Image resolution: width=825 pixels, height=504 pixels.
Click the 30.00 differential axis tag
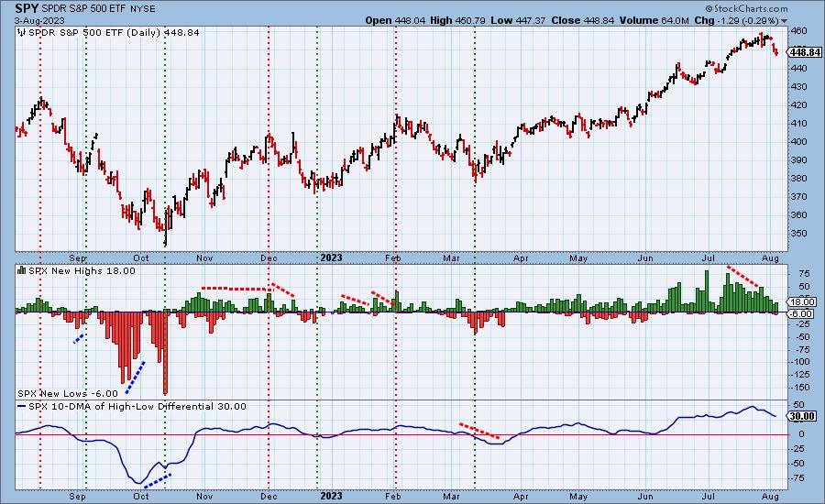802,416
